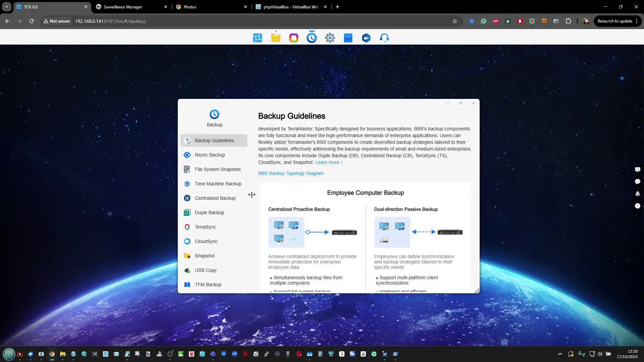The width and height of the screenshot is (644, 362).
Task: Click the browser address bar URL
Action: tap(110, 21)
